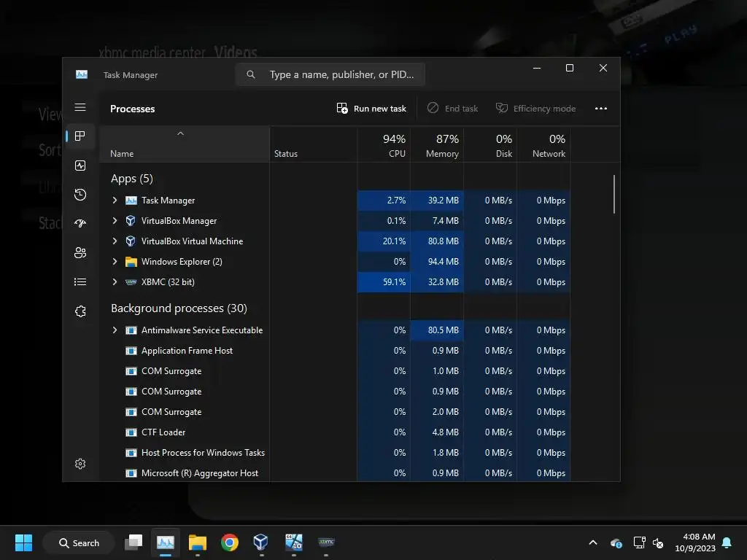Open Task View from the taskbar

coord(133,542)
